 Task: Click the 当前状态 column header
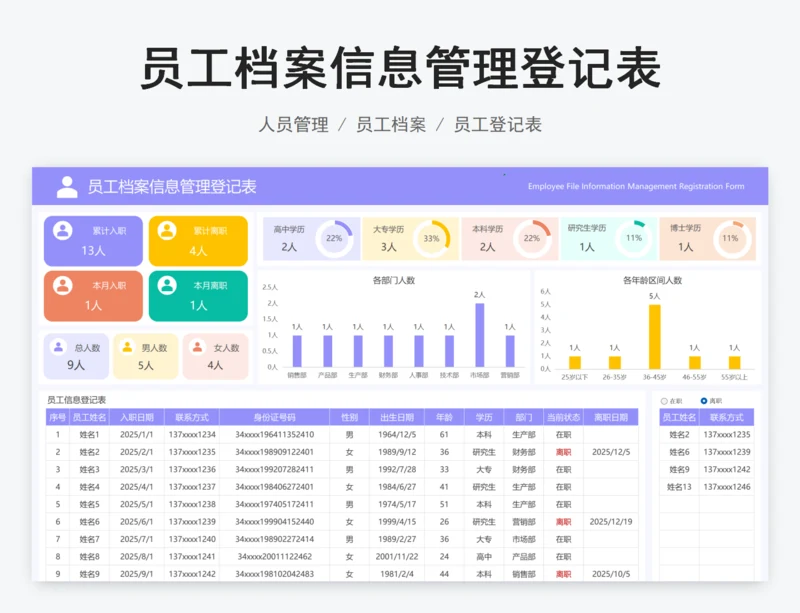(x=563, y=418)
